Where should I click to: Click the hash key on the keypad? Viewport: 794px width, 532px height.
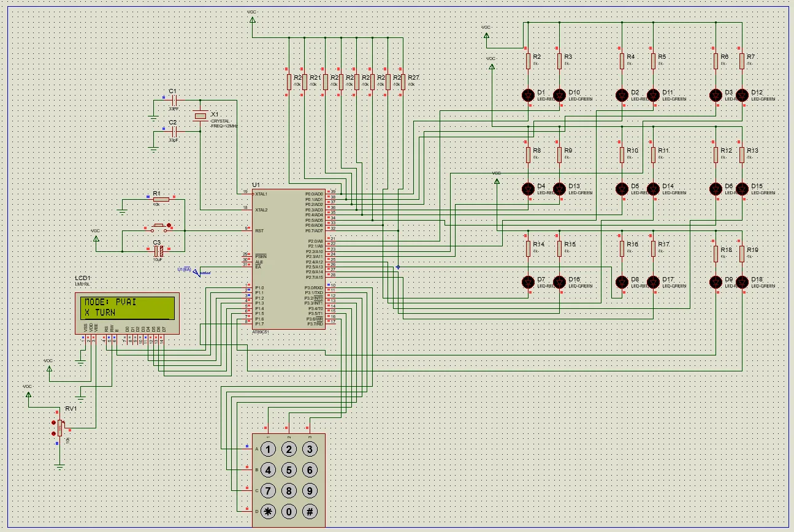tap(310, 512)
